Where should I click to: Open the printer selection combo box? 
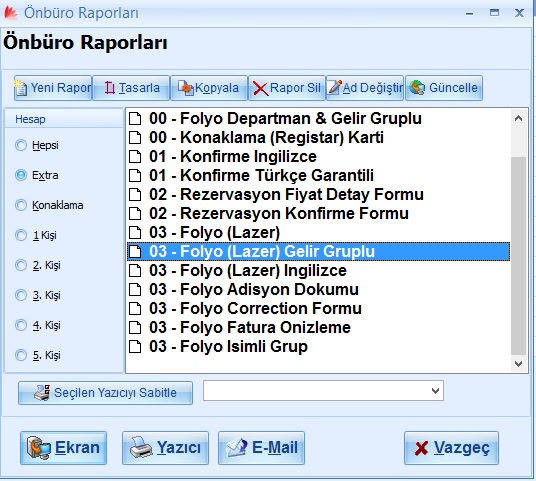coord(323,390)
